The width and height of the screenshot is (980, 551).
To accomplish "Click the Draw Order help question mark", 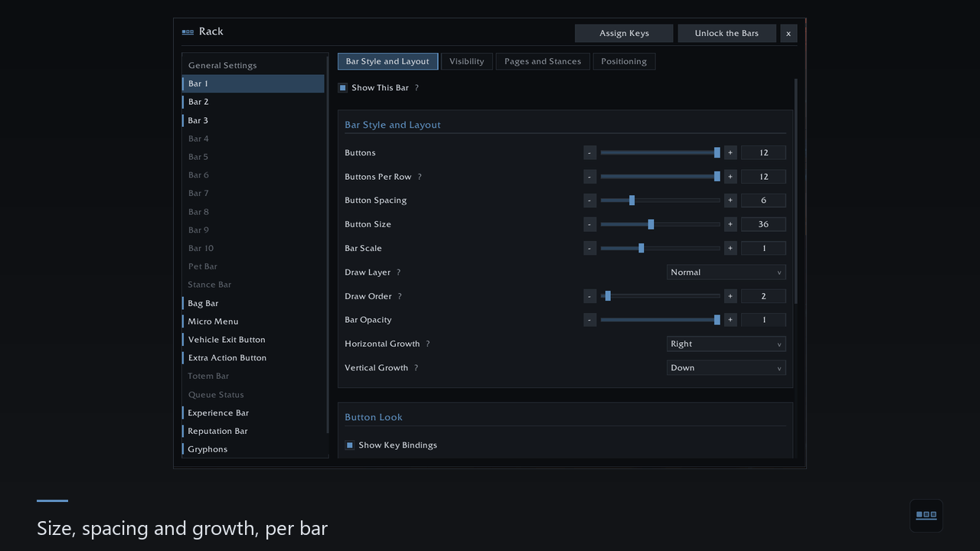I will click(400, 296).
